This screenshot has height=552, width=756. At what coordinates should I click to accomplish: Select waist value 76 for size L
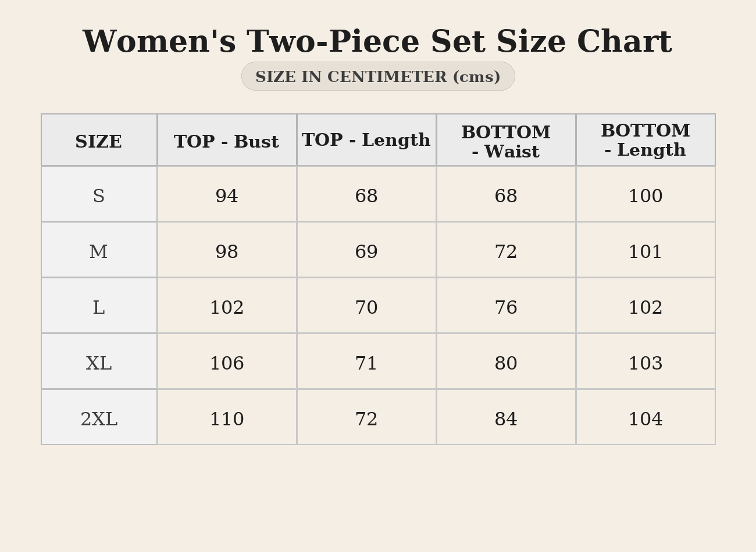tap(506, 307)
